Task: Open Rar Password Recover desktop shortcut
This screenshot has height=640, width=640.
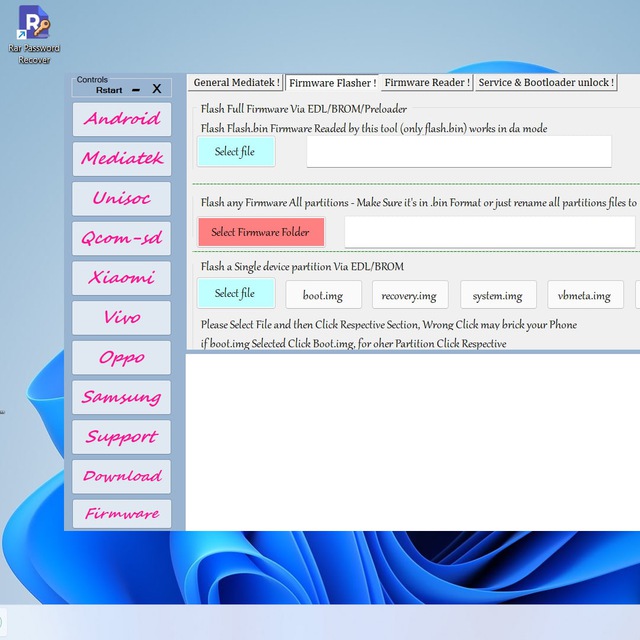Action: (x=34, y=35)
